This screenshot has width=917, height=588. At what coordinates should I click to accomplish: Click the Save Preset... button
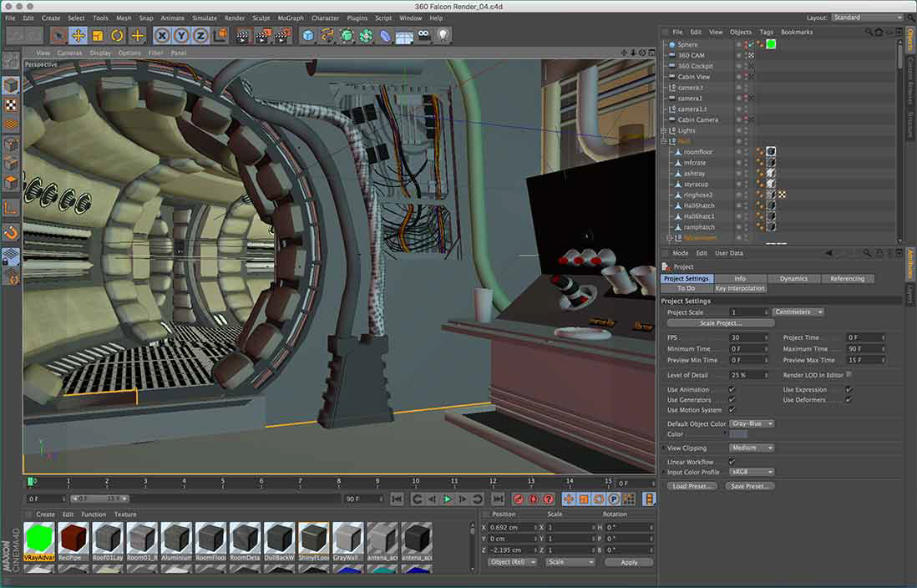750,486
